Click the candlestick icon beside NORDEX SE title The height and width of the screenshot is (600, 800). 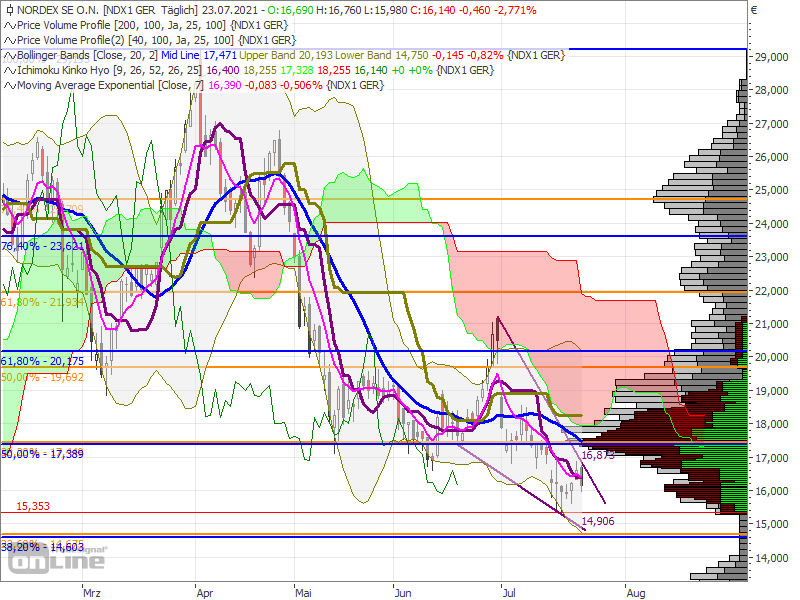point(10,10)
